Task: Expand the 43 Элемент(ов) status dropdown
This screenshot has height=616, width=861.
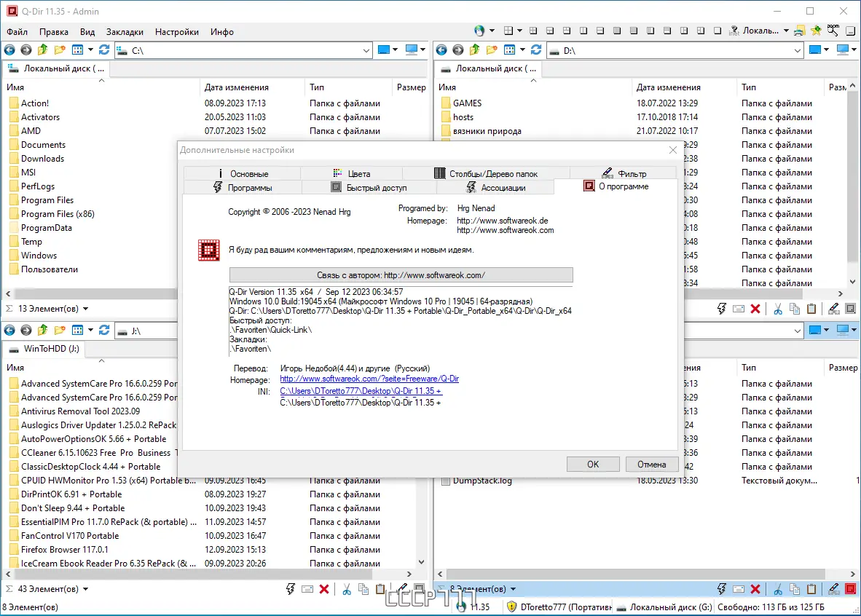Action: [86, 589]
